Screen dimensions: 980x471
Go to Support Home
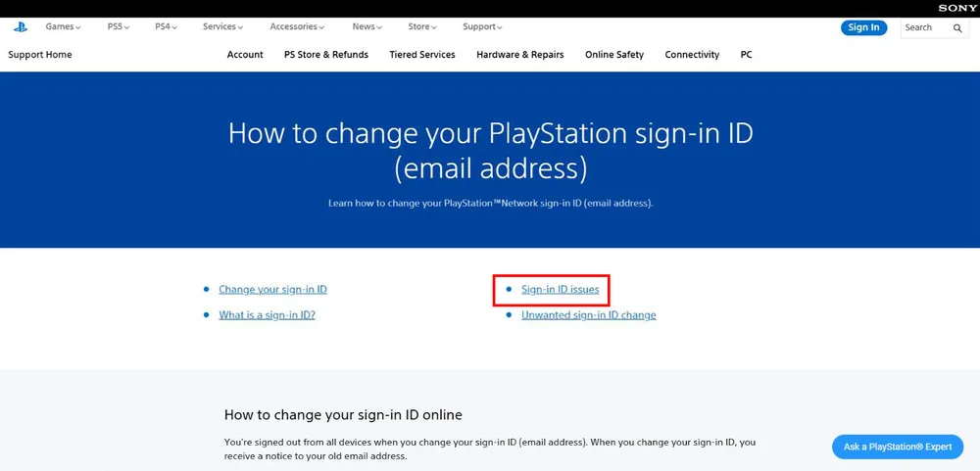point(40,55)
